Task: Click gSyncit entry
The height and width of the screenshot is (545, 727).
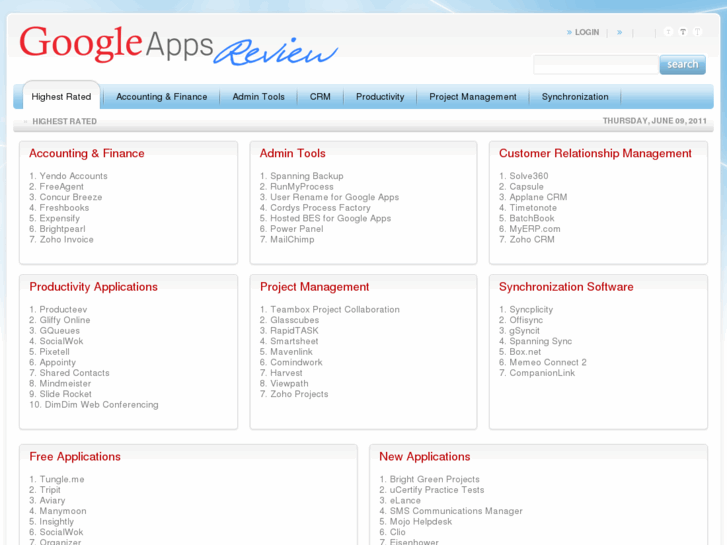Action: [x=524, y=331]
